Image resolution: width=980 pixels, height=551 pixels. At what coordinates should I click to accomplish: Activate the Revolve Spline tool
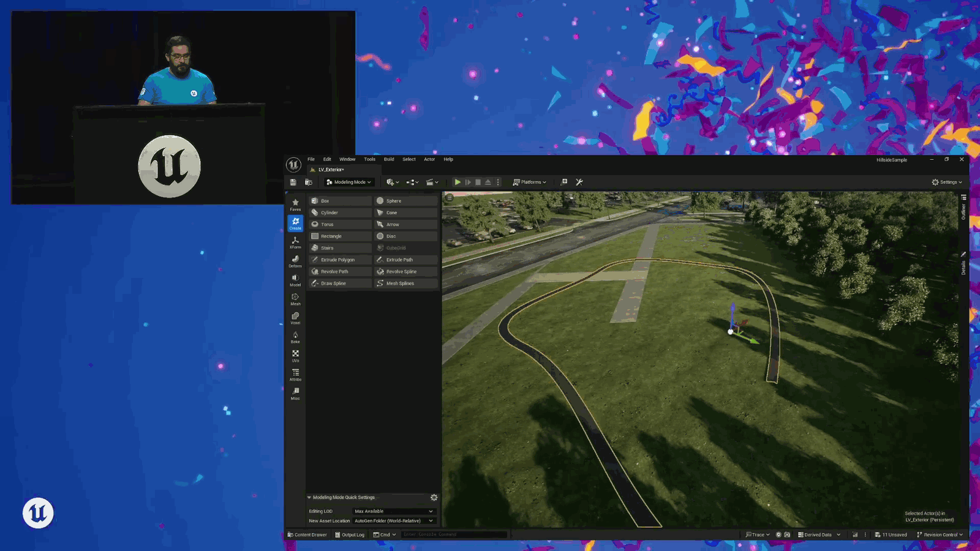406,271
